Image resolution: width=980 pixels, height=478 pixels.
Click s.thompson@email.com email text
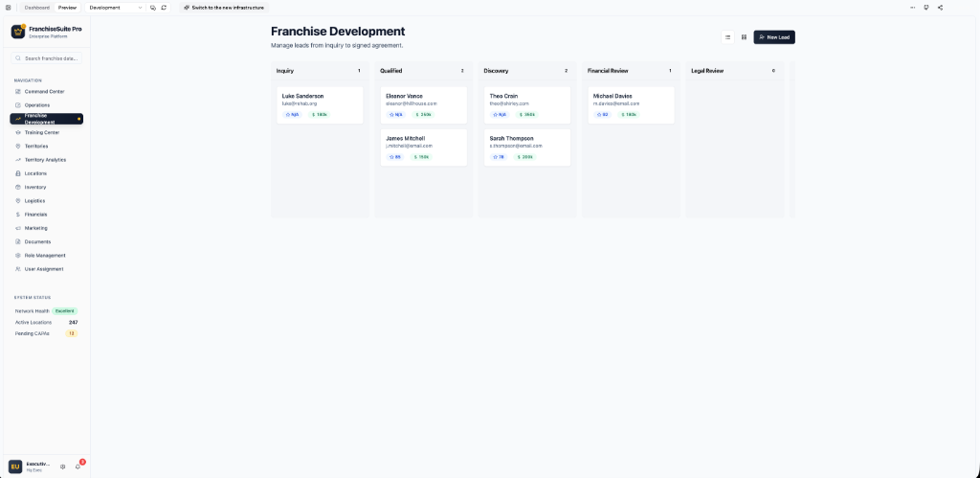(516, 146)
